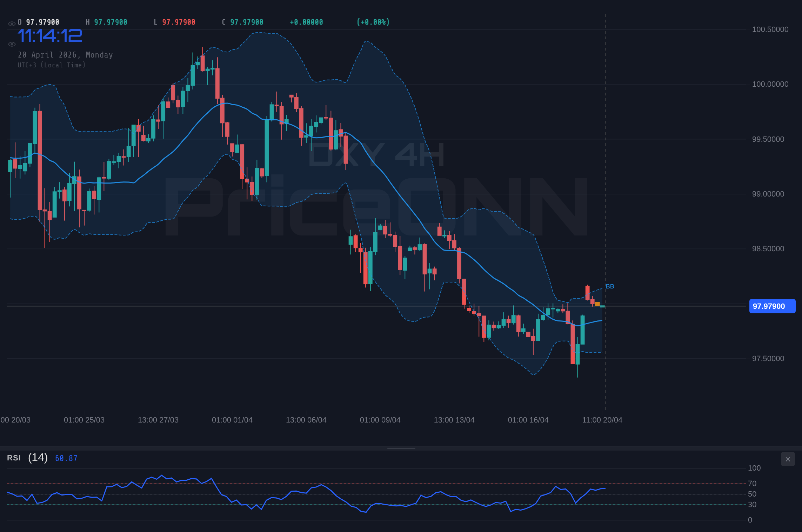Click the Open value 97.97900
Viewport: 802px width, 532px height.
pyautogui.click(x=43, y=22)
